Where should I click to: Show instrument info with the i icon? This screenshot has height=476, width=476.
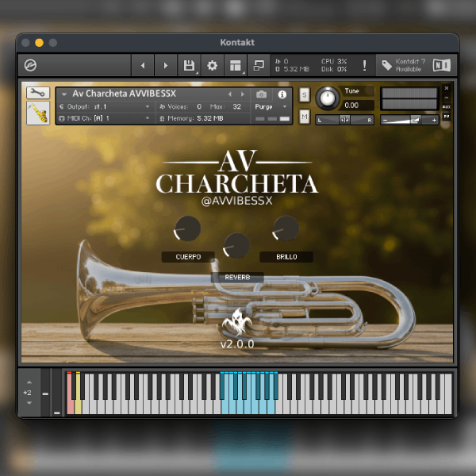[x=282, y=94]
